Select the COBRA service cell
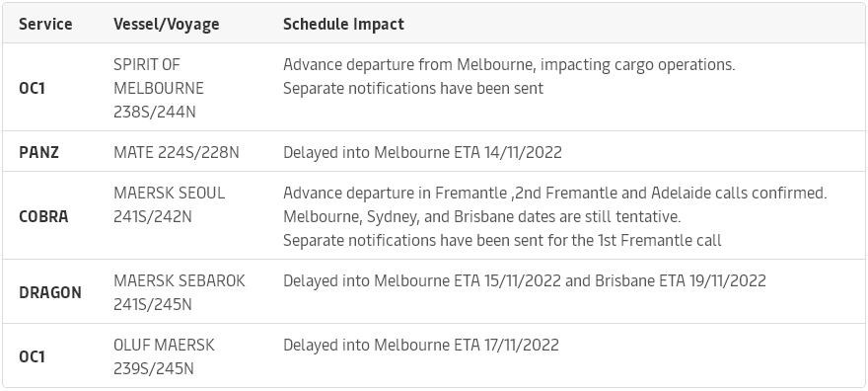The width and height of the screenshot is (868, 391). [43, 216]
